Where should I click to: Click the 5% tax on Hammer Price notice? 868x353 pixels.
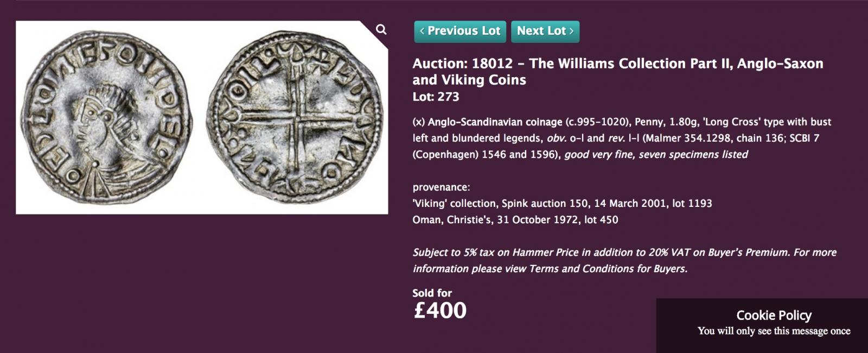point(624,260)
